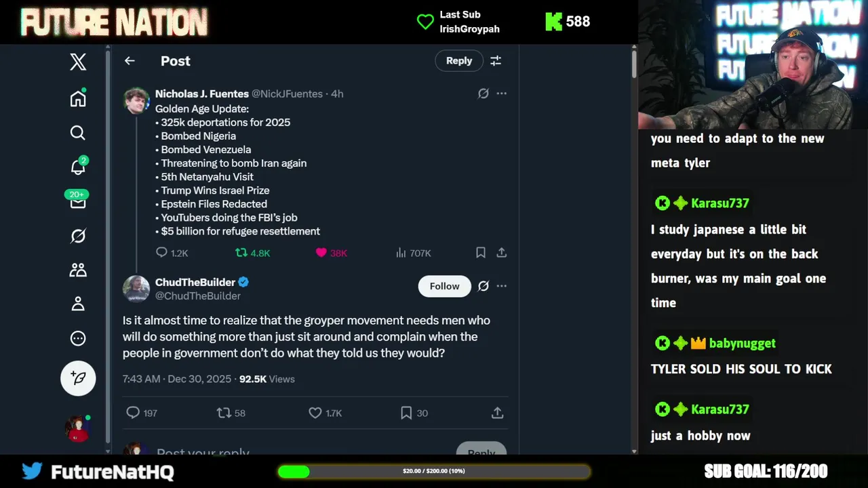This screenshot has height=488, width=868.
Task: Open reply sorting options next to Reply
Action: coord(496,61)
